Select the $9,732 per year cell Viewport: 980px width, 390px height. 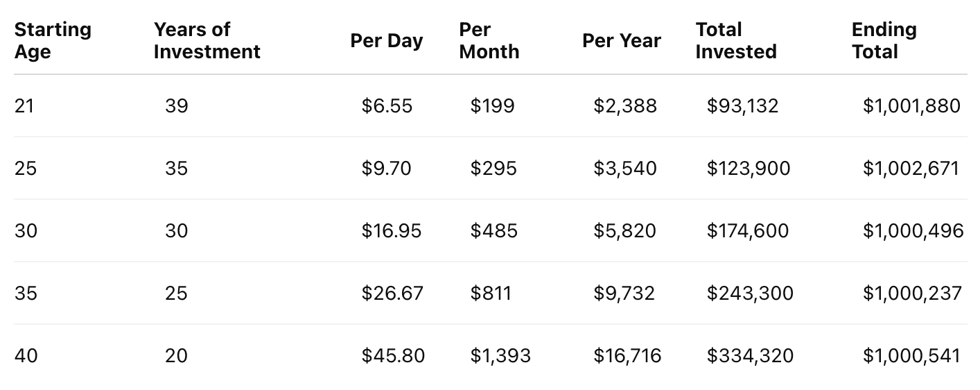tap(624, 293)
